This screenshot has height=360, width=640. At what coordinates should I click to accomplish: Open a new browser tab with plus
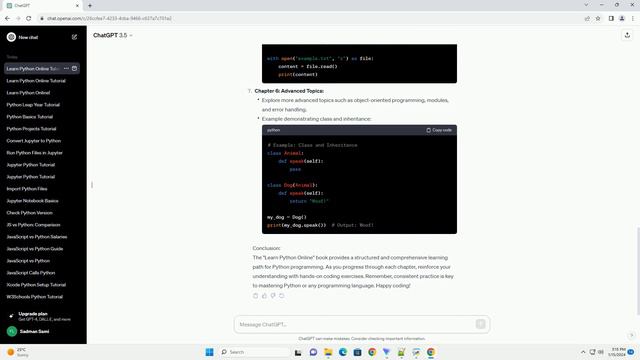pyautogui.click(x=90, y=6)
